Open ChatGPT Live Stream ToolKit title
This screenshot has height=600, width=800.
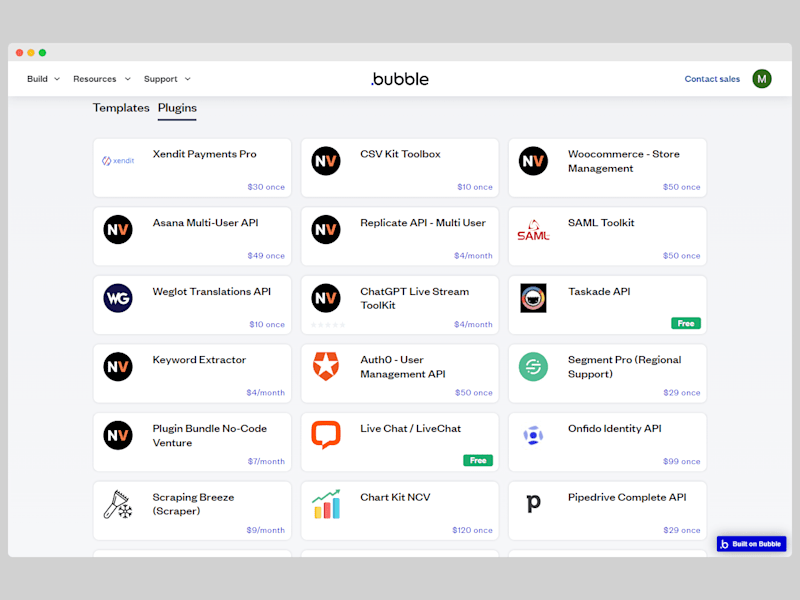pyautogui.click(x=414, y=298)
